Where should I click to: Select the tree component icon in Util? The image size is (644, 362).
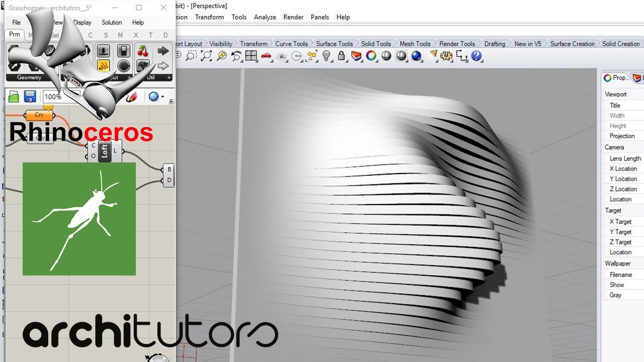143,66
